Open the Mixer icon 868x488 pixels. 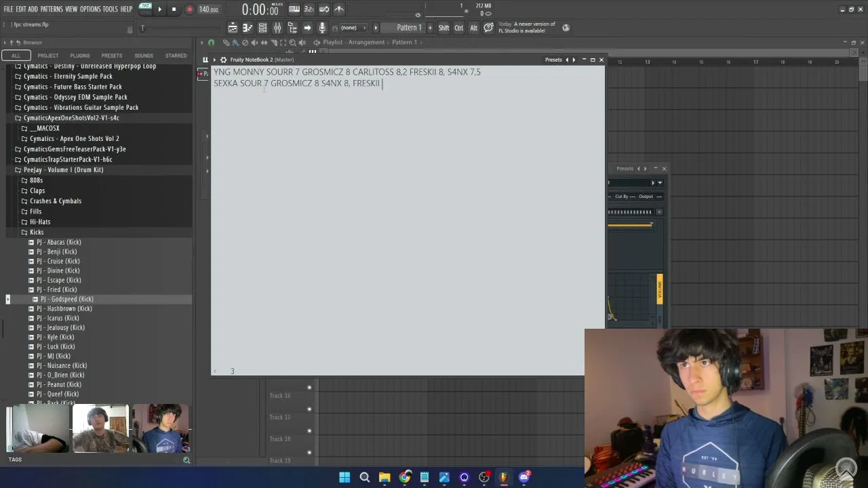click(x=277, y=28)
